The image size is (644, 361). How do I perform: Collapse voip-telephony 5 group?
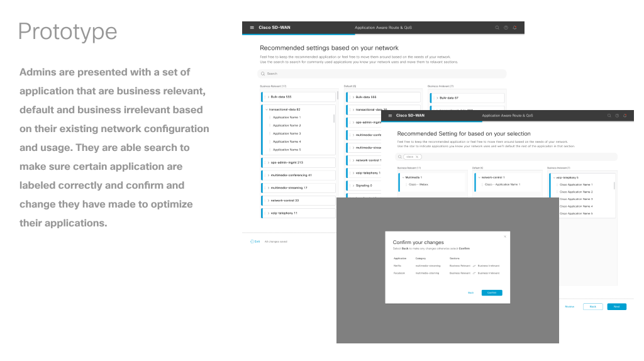tap(554, 178)
